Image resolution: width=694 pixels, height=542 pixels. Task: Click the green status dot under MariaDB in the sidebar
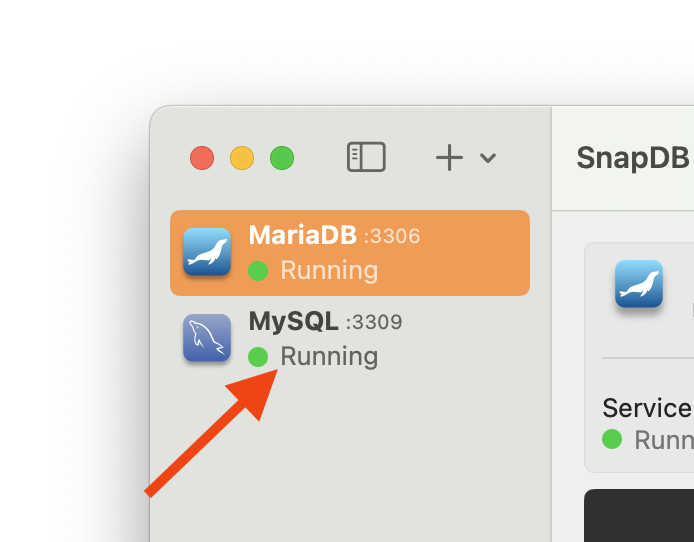[258, 270]
